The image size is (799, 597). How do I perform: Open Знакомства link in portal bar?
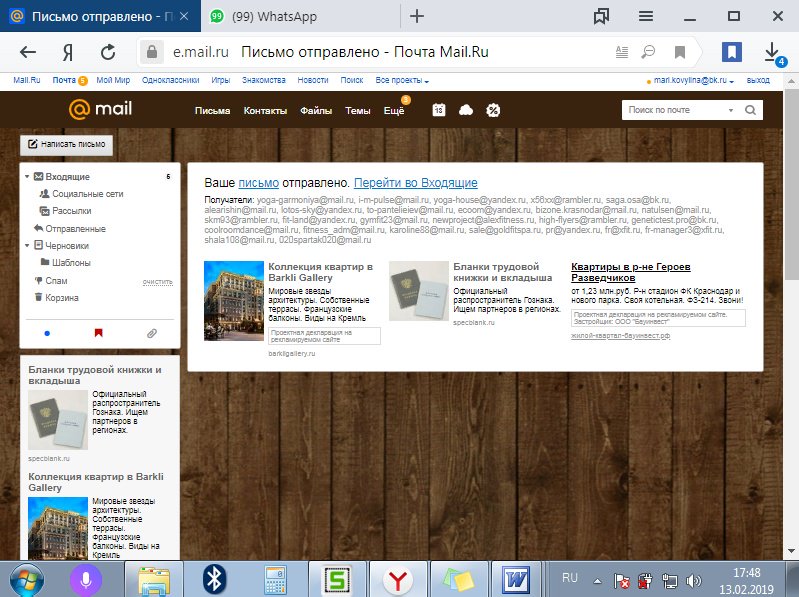(263, 80)
